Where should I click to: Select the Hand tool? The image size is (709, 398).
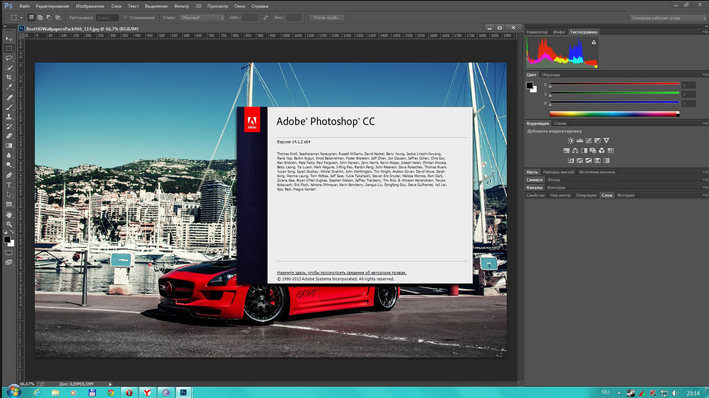[9, 215]
